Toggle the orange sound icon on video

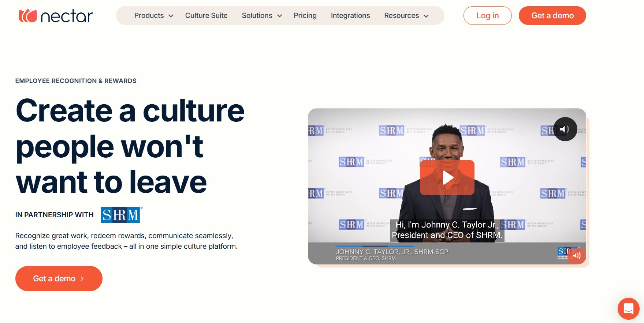576,255
